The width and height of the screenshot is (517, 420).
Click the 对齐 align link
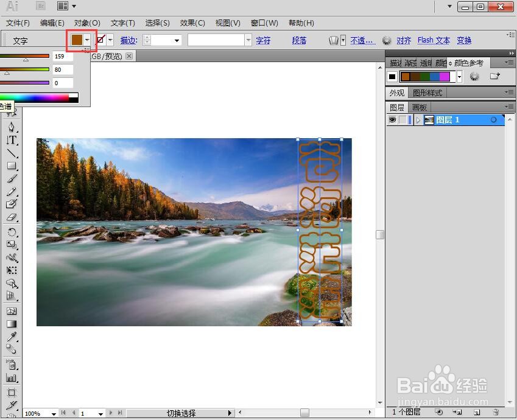[x=404, y=41]
